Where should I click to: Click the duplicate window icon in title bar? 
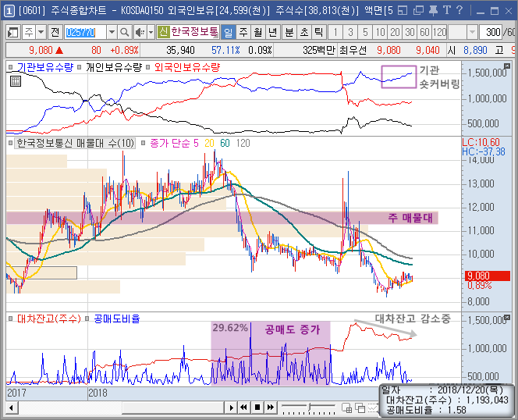click(x=418, y=11)
